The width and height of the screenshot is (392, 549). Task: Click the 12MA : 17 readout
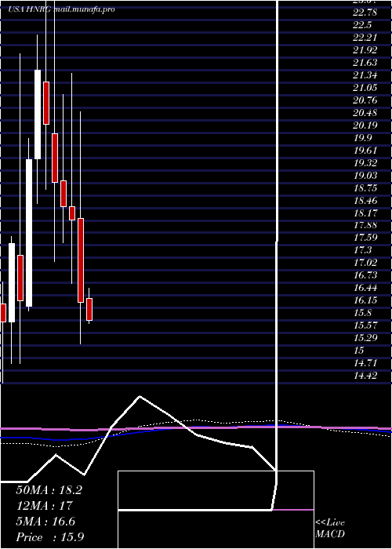[x=44, y=506]
